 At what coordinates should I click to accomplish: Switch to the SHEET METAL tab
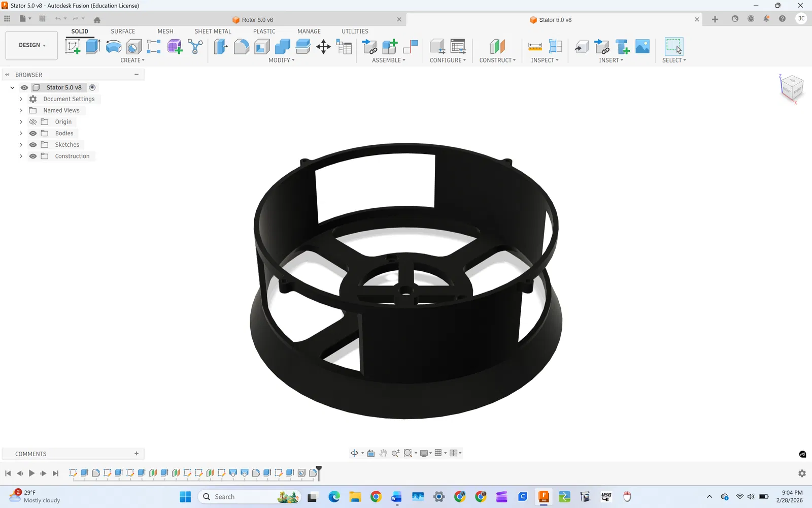point(213,31)
